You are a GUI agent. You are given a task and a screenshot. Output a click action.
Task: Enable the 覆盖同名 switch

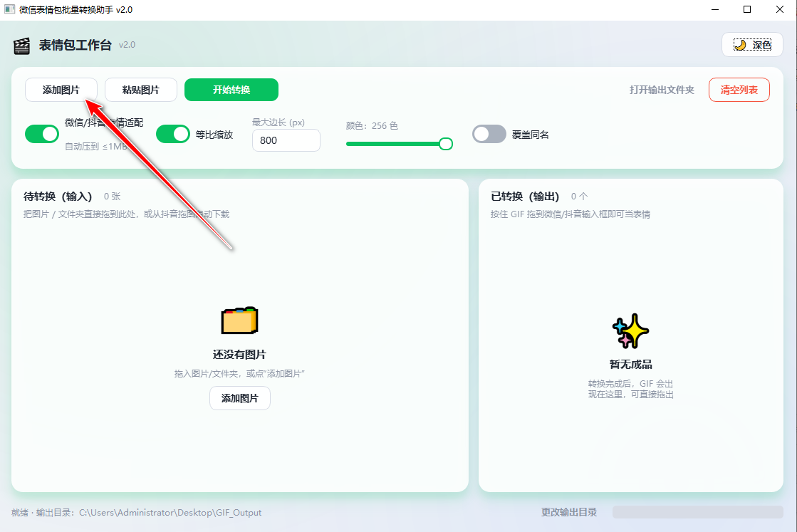[x=489, y=134]
